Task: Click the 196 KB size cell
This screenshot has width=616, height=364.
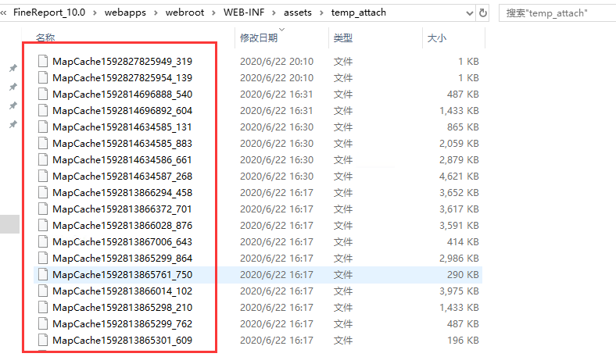Action: tap(463, 340)
